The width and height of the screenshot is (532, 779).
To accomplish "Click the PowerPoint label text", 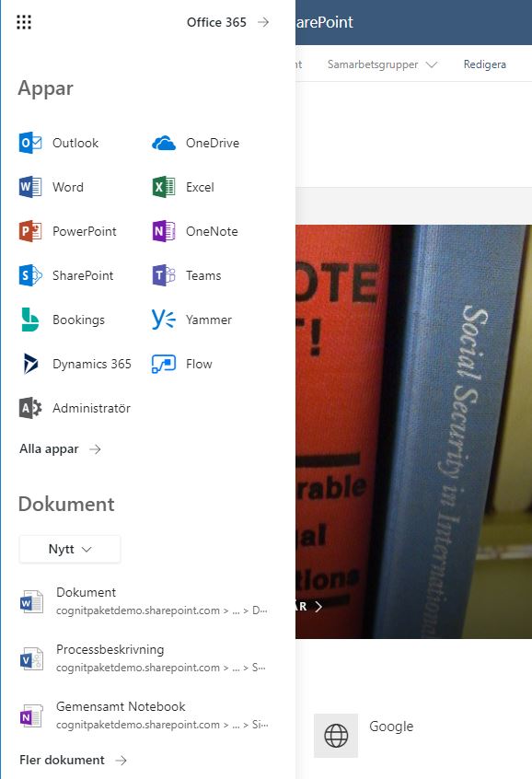I will 85,231.
